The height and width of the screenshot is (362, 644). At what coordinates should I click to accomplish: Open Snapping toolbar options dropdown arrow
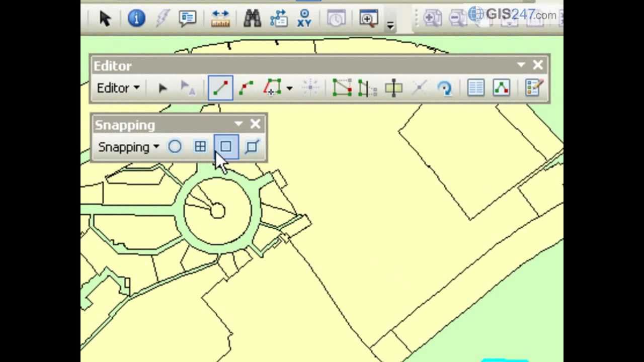coord(238,124)
